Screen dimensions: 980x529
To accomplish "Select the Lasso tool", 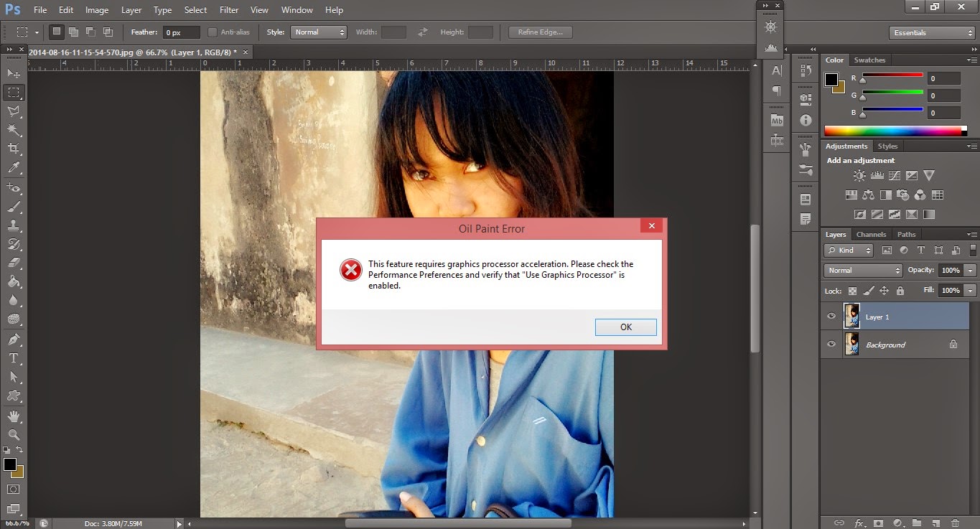I will coord(13,111).
